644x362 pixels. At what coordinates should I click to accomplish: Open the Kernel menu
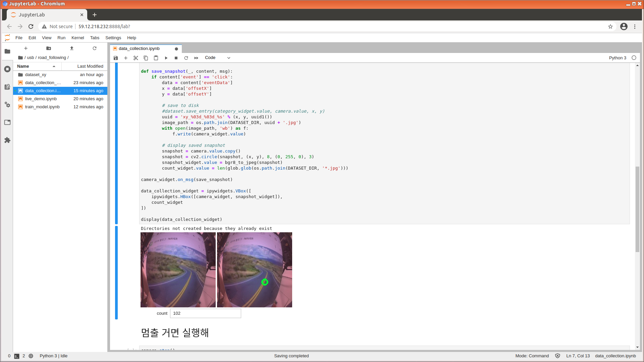77,38
